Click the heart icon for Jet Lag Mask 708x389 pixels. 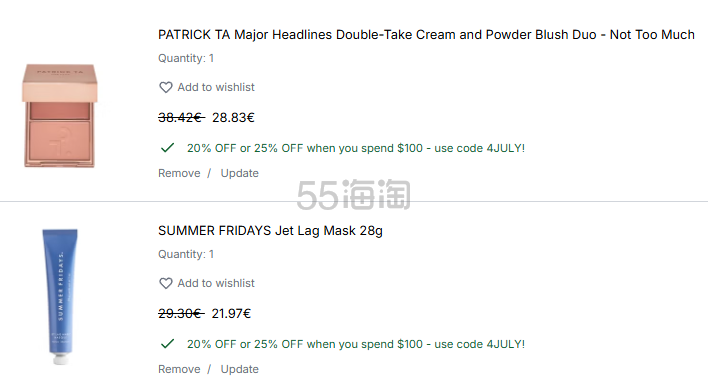(x=166, y=283)
